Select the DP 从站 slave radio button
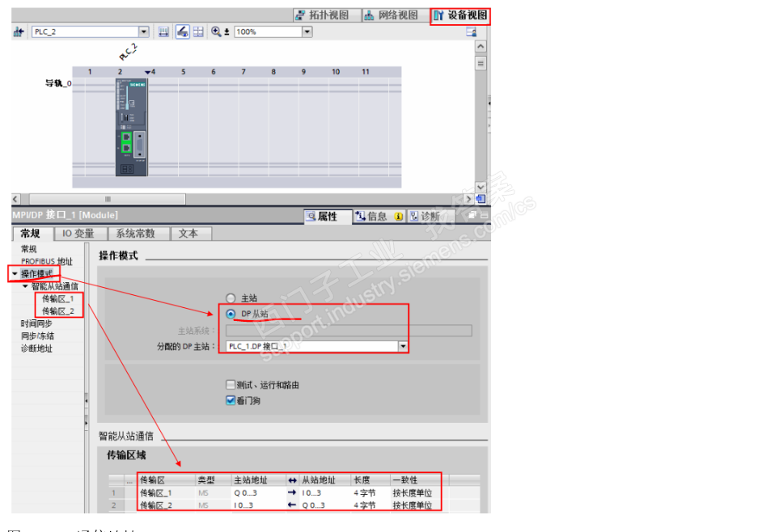This screenshot has width=779, height=532. click(231, 314)
